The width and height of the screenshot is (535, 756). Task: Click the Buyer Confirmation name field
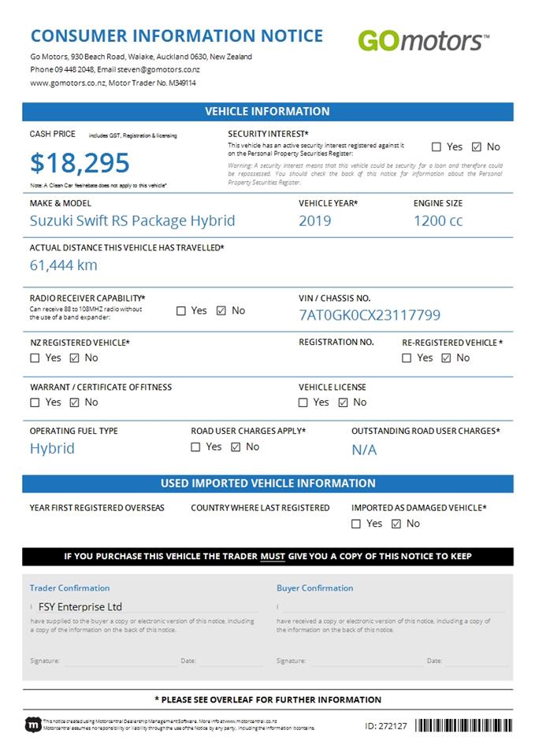click(392, 607)
